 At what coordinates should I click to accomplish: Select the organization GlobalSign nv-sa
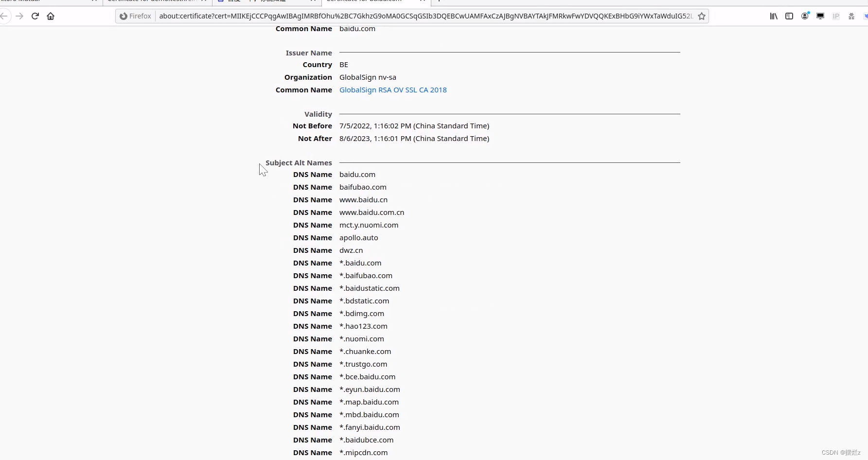(x=368, y=77)
